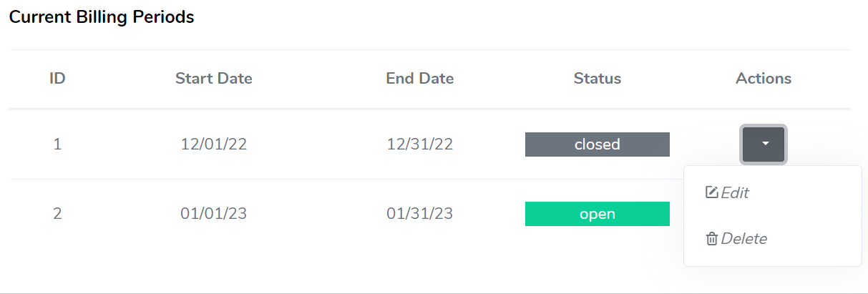This screenshot has width=868, height=294.
Task: Click the ID cell of period 1
Action: click(x=57, y=144)
